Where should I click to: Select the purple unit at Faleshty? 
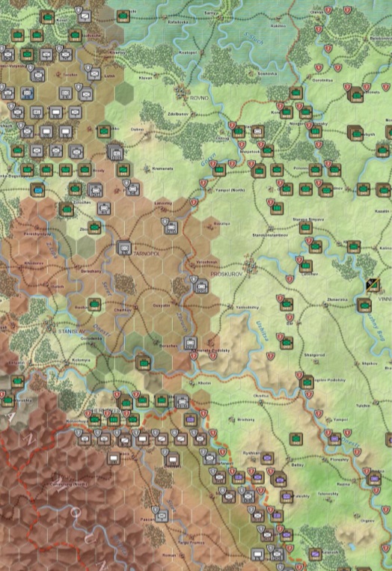[287, 496]
